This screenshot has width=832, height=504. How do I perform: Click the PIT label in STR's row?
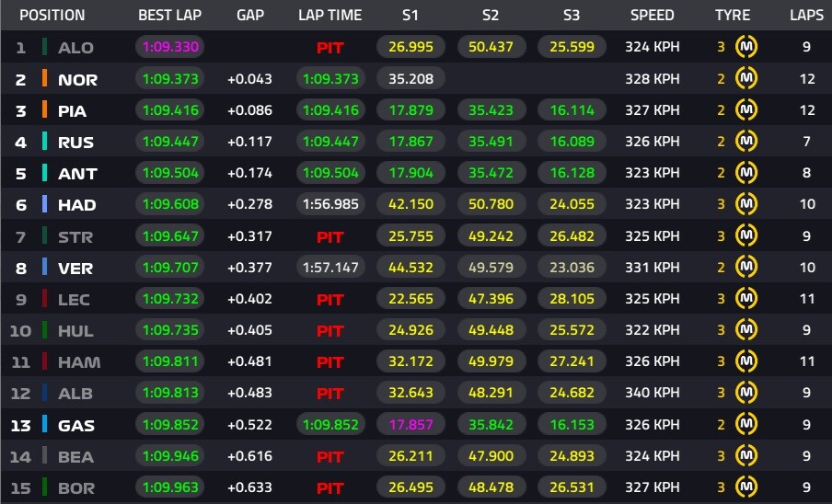tap(330, 236)
